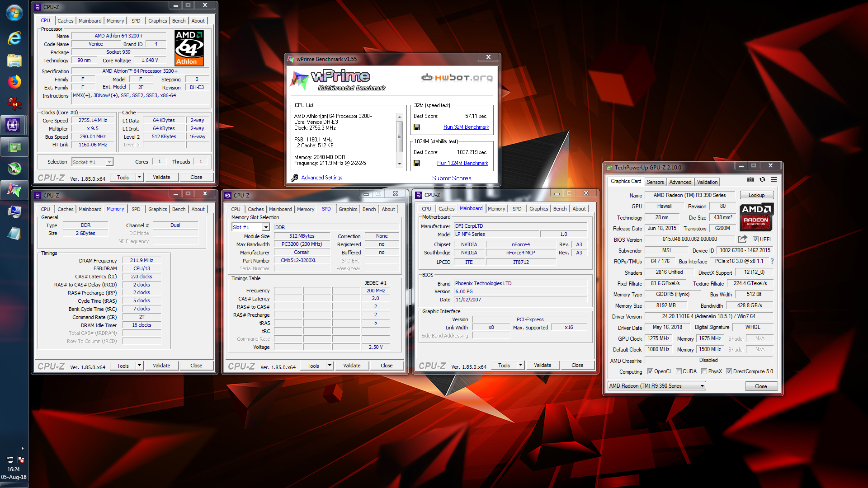Toggle the CUDA checkbox

679,371
